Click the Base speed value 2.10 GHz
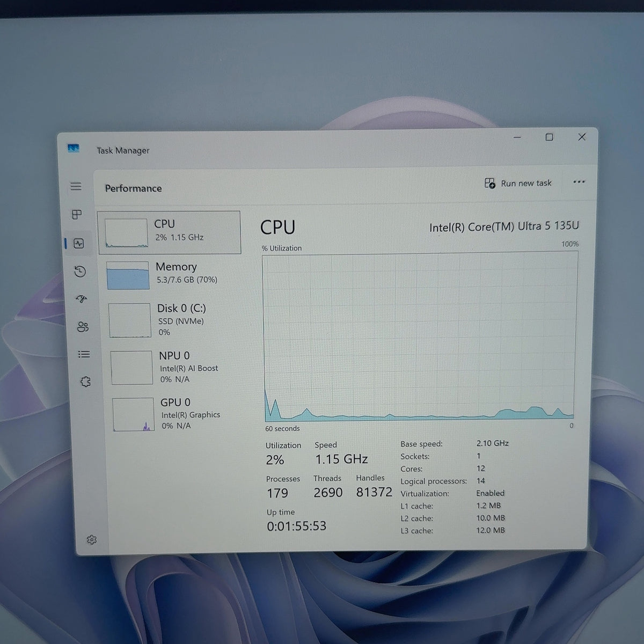Image resolution: width=644 pixels, height=644 pixels. click(x=493, y=443)
